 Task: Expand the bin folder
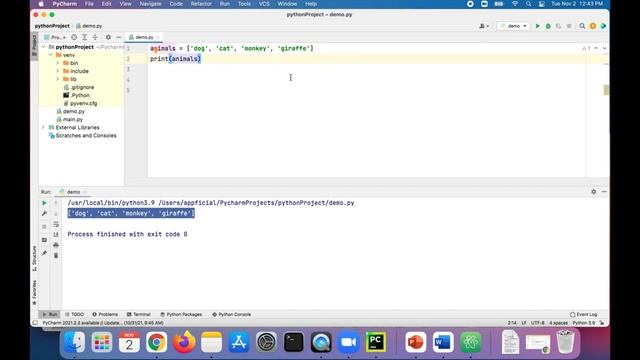coord(58,63)
